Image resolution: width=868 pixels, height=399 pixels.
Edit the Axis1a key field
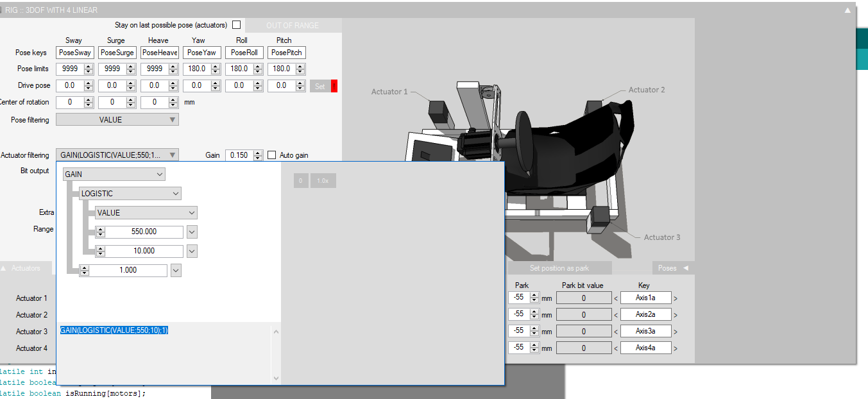click(646, 298)
